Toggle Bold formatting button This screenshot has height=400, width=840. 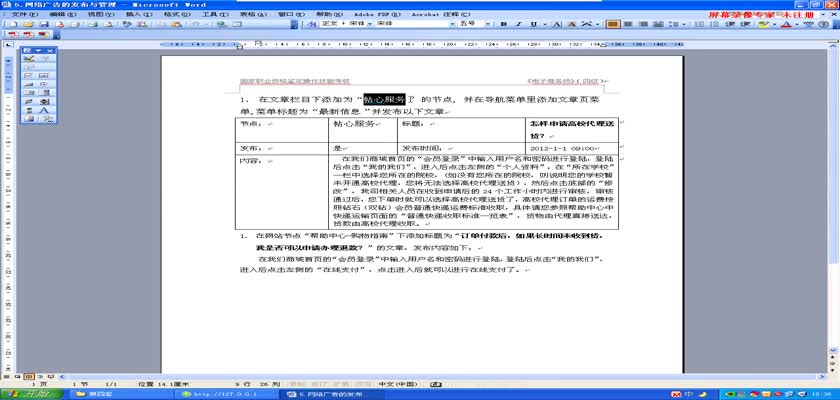pos(504,25)
